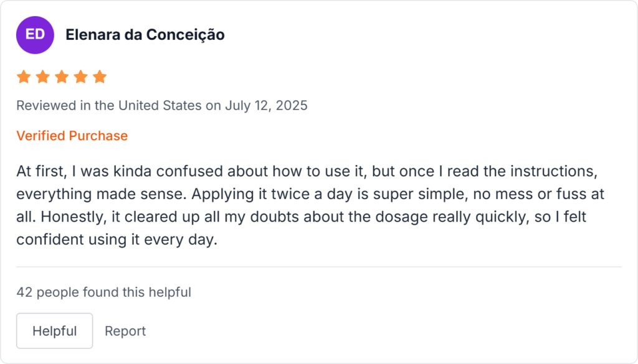Click the "42 people found this helpful" text

(x=103, y=292)
